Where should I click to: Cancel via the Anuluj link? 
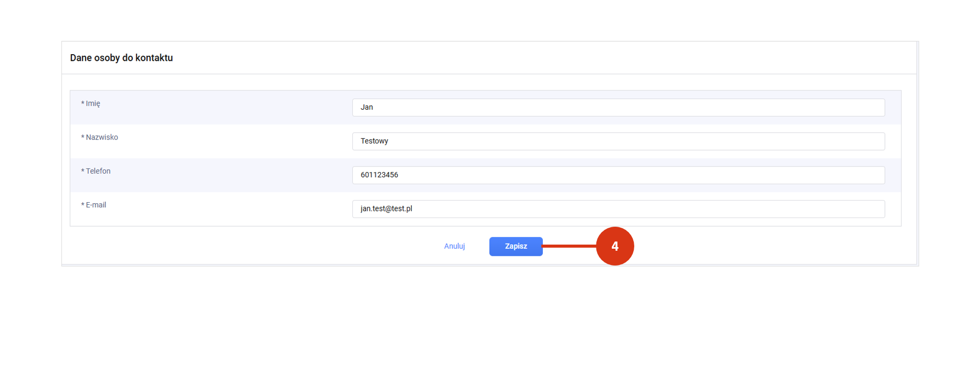(x=454, y=246)
